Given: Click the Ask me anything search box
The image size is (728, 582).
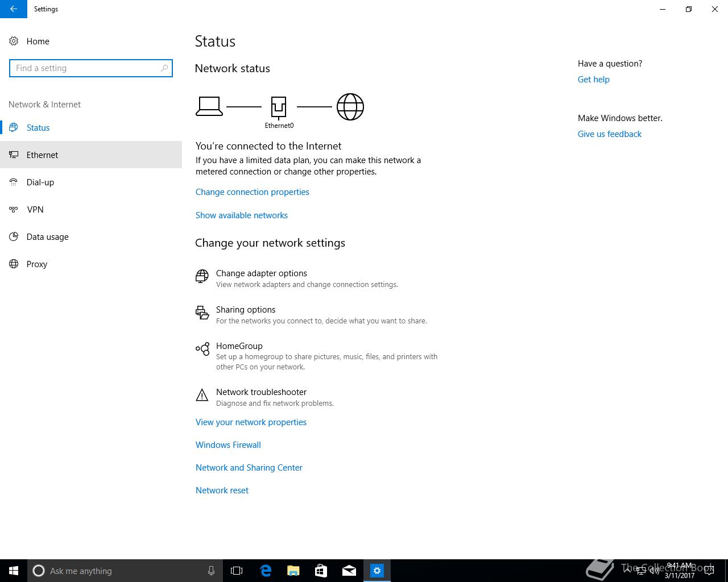Looking at the screenshot, I should (x=125, y=571).
